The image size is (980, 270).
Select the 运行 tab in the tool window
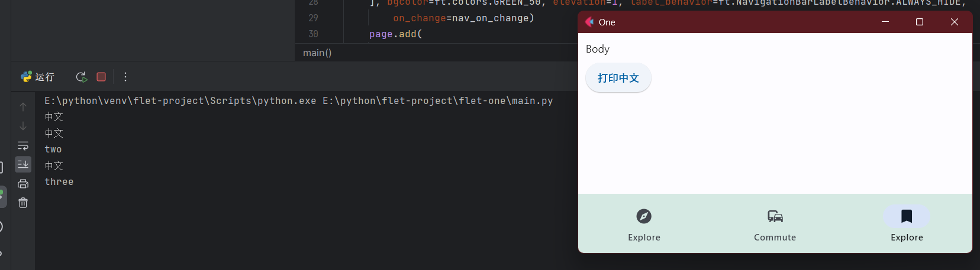37,77
